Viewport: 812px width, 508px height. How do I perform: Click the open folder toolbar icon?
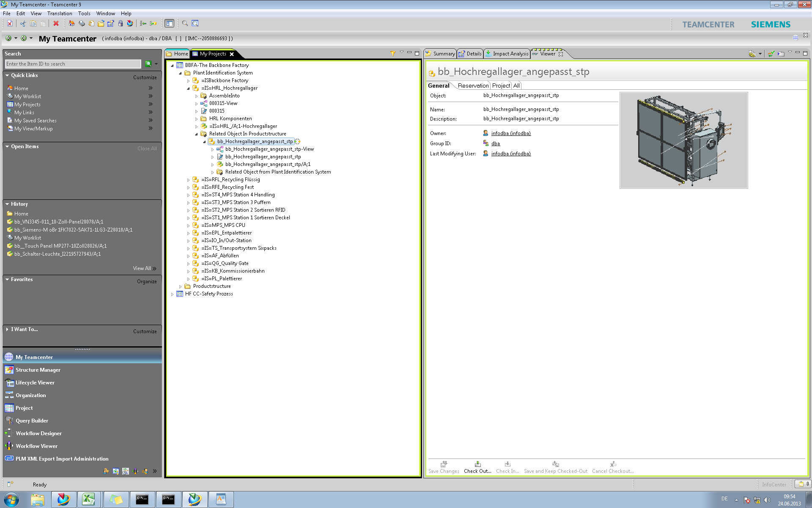[x=101, y=24]
